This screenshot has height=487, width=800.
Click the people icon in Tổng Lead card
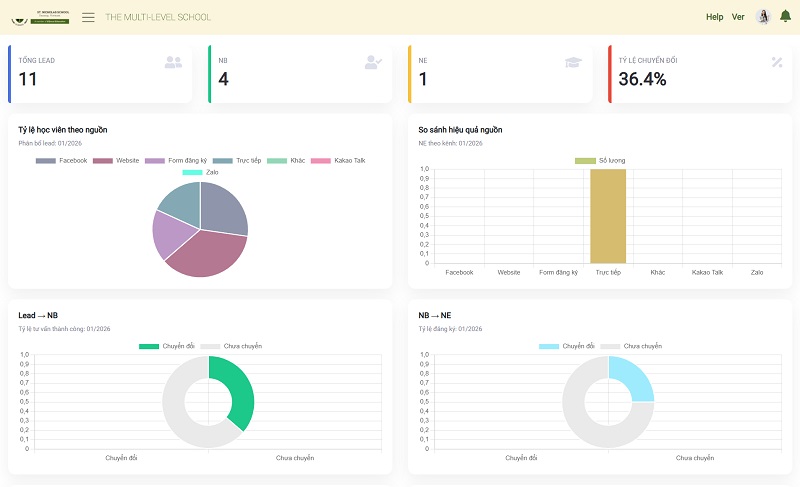[173, 62]
